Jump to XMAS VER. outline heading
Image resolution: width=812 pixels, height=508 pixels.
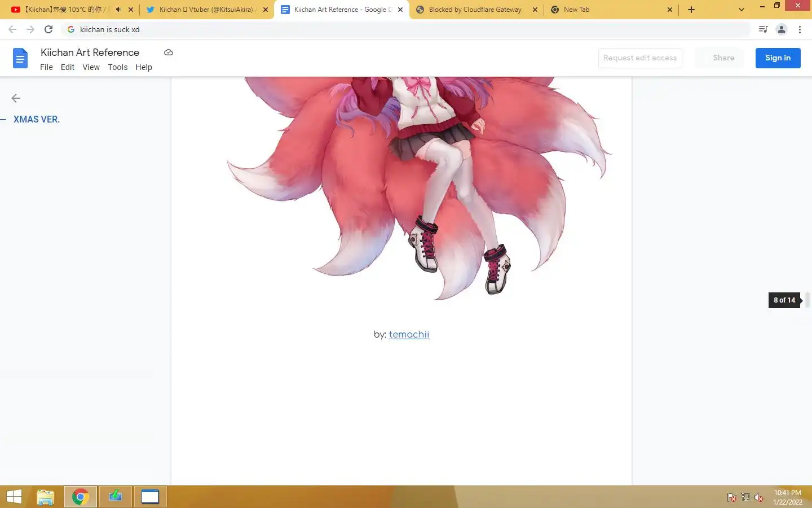pos(37,119)
